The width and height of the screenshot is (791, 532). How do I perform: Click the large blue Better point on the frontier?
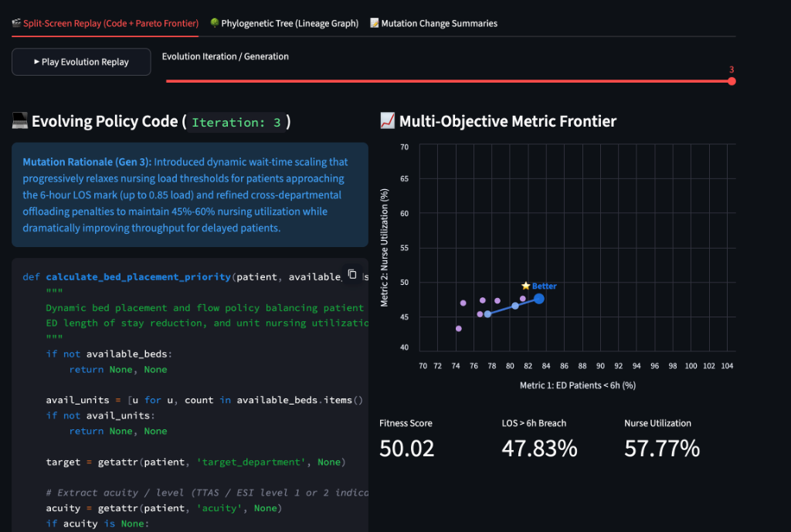(538, 299)
